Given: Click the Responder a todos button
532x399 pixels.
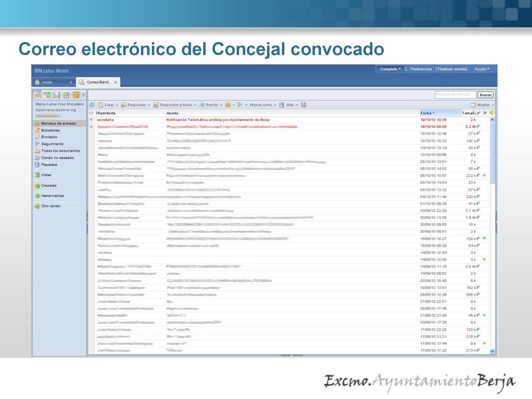Looking at the screenshot, I should 172,105.
